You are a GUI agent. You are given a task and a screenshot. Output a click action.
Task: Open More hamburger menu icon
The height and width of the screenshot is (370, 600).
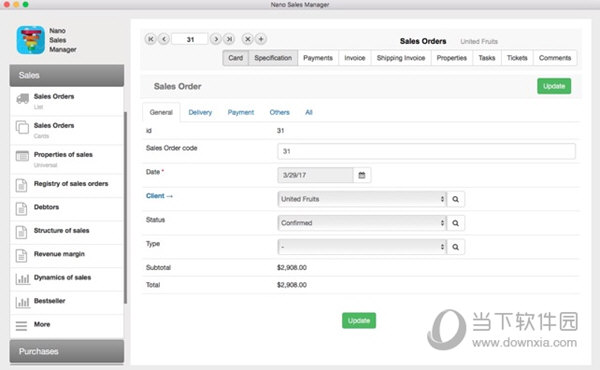(21, 326)
